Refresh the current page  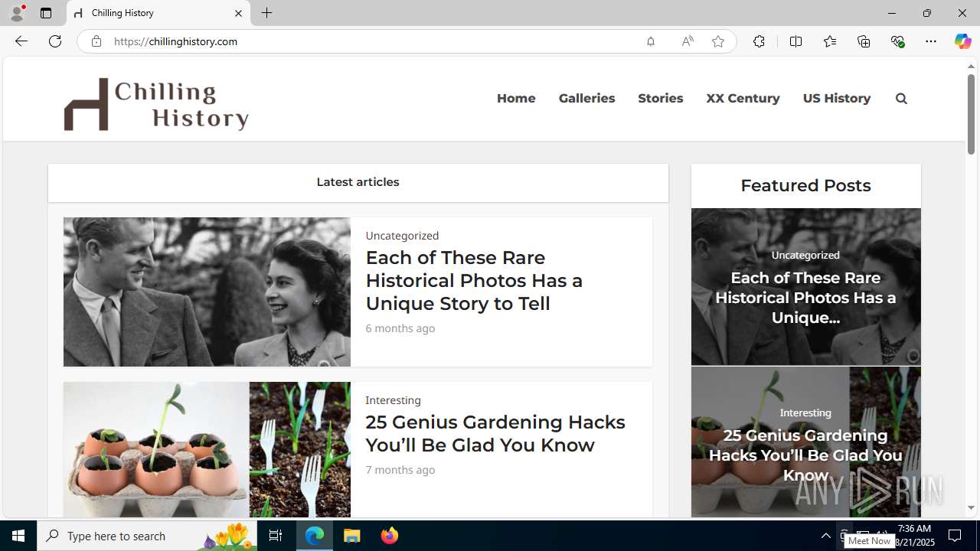click(x=55, y=41)
